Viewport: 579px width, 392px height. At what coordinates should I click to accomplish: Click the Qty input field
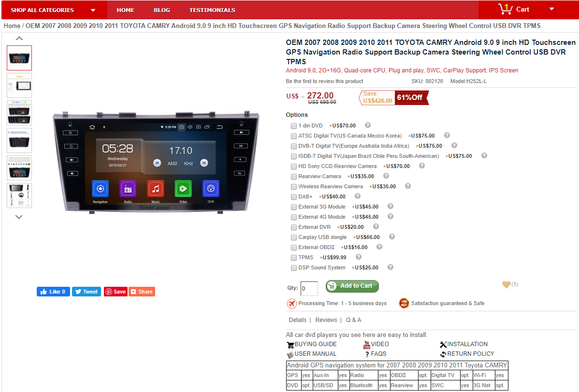tap(309, 288)
